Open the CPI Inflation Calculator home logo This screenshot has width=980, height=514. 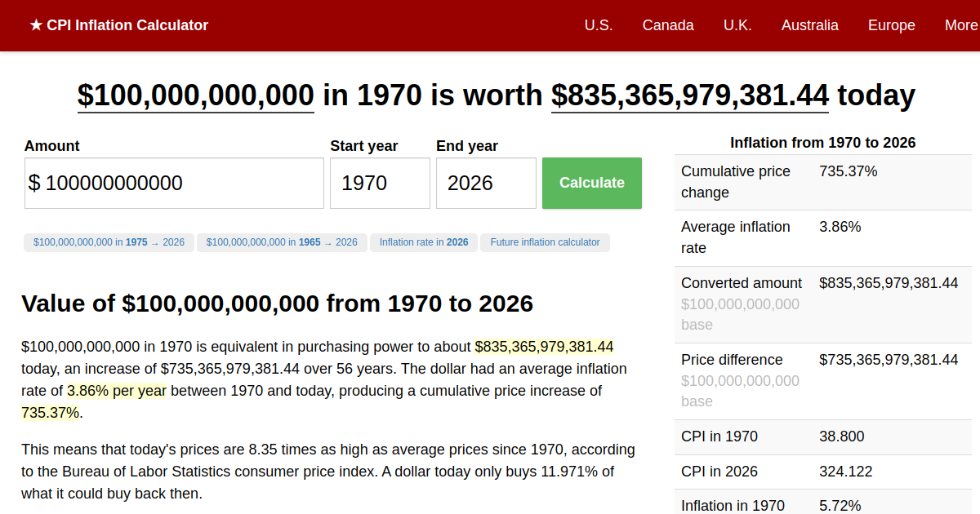118,25
